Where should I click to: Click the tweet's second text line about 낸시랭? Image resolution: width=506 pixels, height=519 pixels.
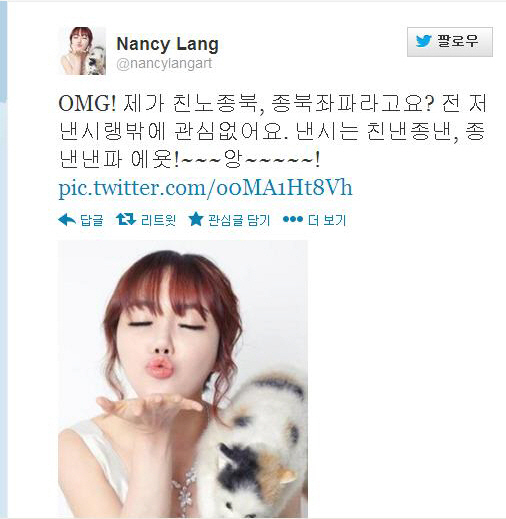point(272,131)
